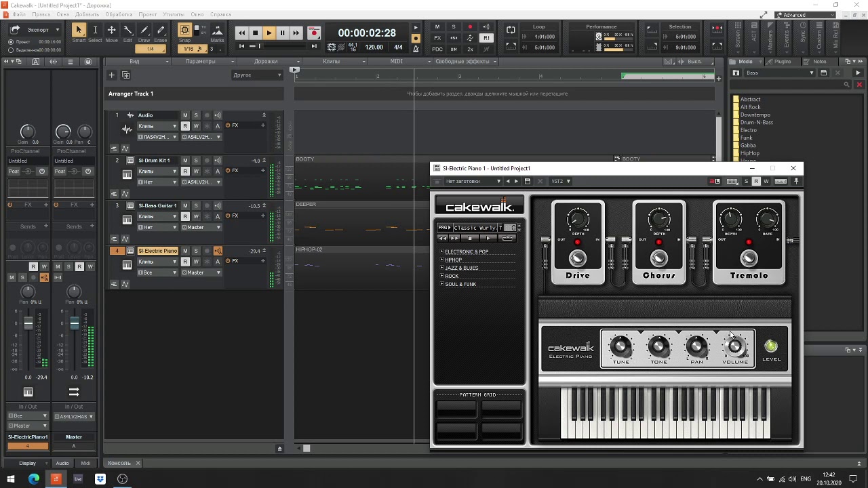Click the Electric Piano Tune knob

pos(620,346)
